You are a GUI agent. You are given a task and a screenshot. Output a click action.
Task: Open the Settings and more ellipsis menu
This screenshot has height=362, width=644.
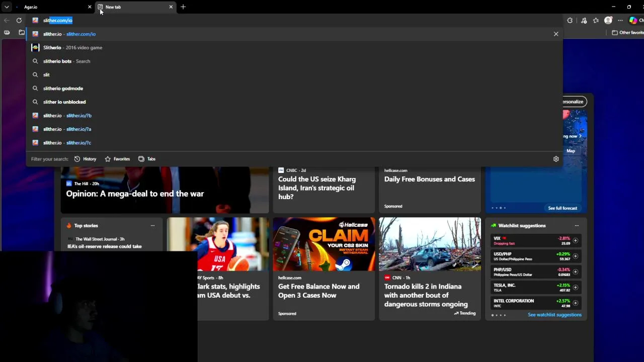coord(620,21)
